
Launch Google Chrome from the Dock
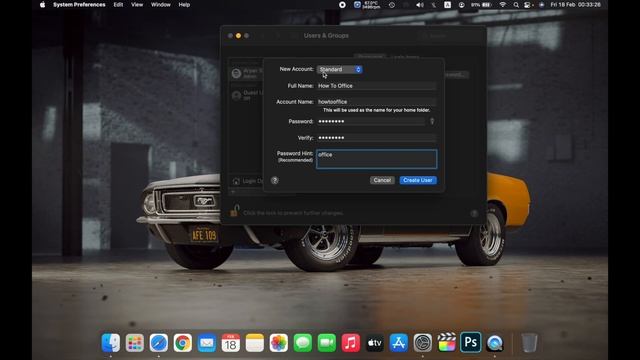point(182,343)
